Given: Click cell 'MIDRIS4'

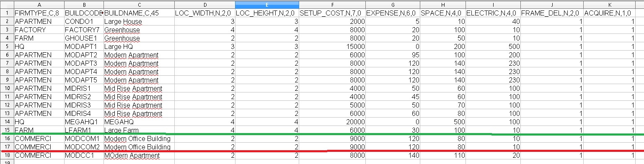Looking at the screenshot, I should tap(83, 113).
